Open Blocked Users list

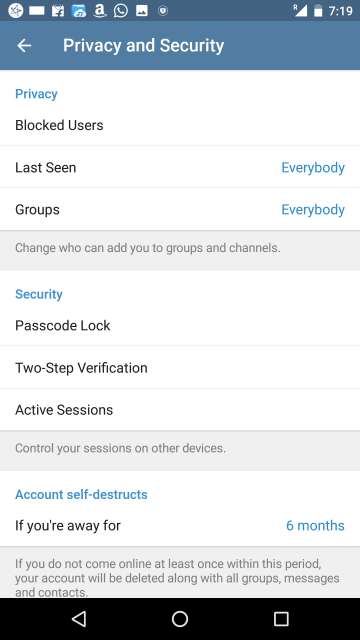(x=180, y=125)
